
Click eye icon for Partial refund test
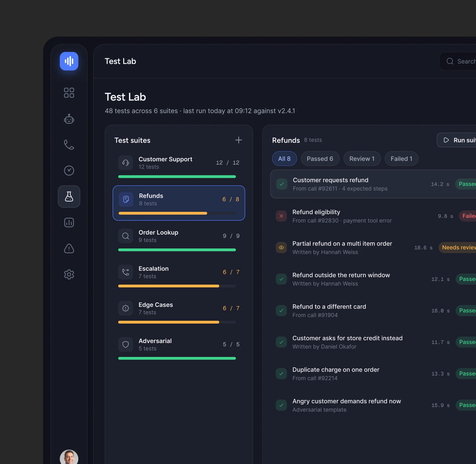coord(281,248)
